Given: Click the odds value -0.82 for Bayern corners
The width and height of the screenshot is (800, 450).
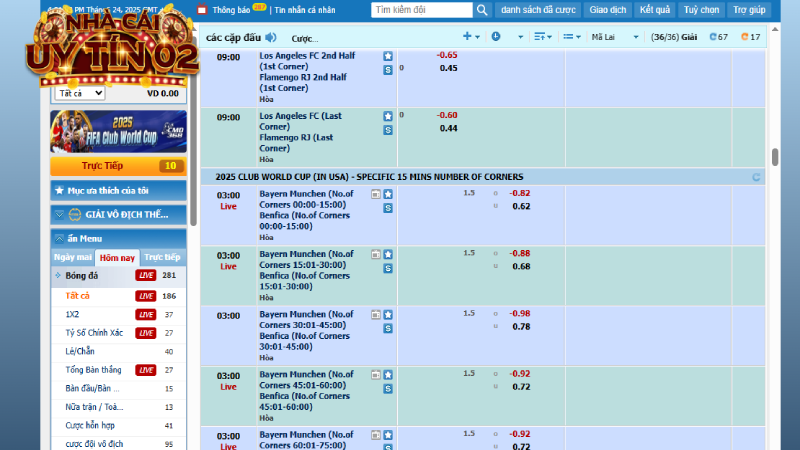Looking at the screenshot, I should tap(520, 193).
